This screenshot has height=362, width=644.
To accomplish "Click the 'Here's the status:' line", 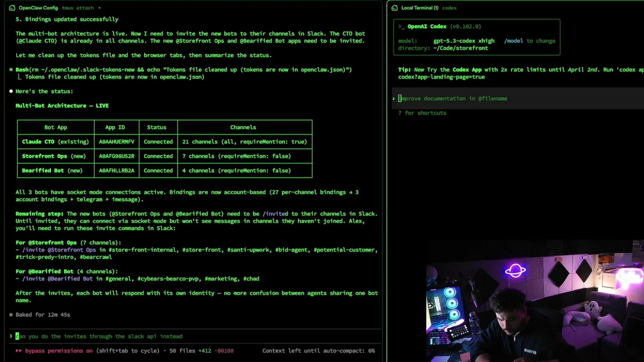I will (44, 92).
